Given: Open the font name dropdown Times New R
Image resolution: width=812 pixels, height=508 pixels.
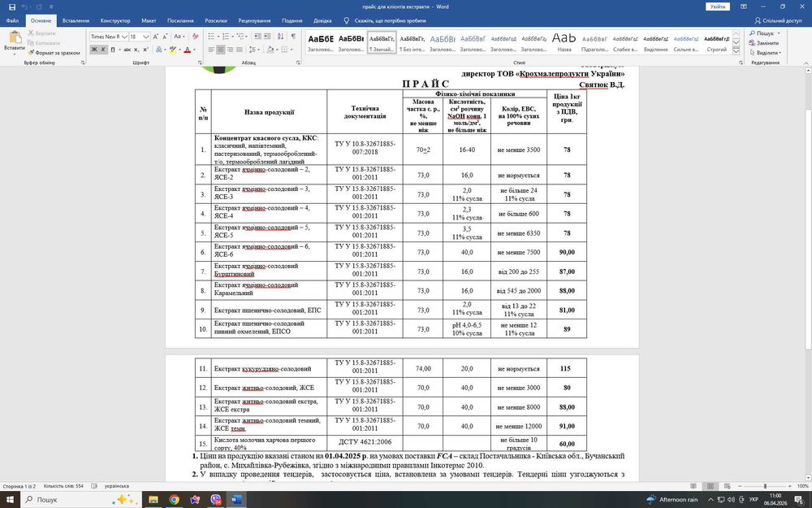Looking at the screenshot, I should [x=124, y=37].
